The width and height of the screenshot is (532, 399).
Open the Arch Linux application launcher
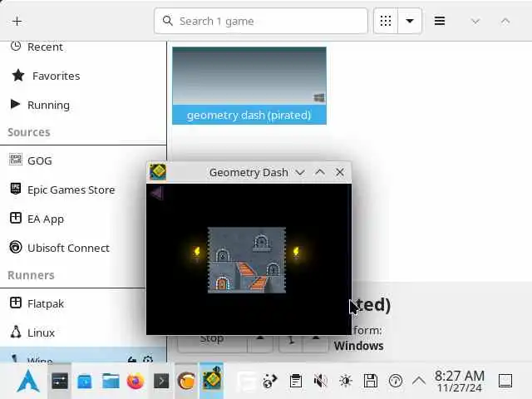(x=28, y=381)
